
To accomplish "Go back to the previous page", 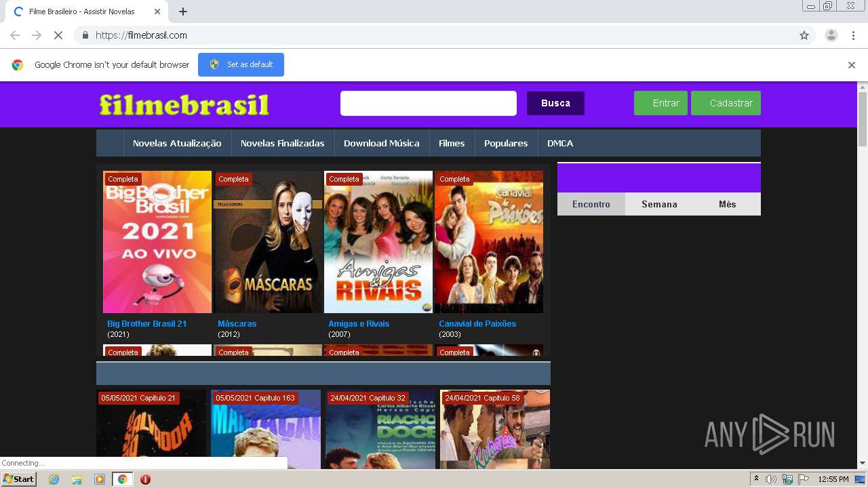I will pyautogui.click(x=15, y=35).
